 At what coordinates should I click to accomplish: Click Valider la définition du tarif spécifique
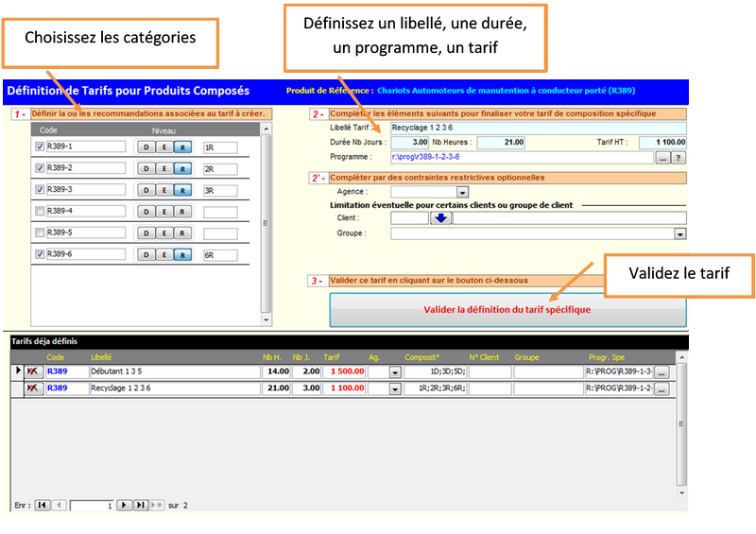(508, 309)
